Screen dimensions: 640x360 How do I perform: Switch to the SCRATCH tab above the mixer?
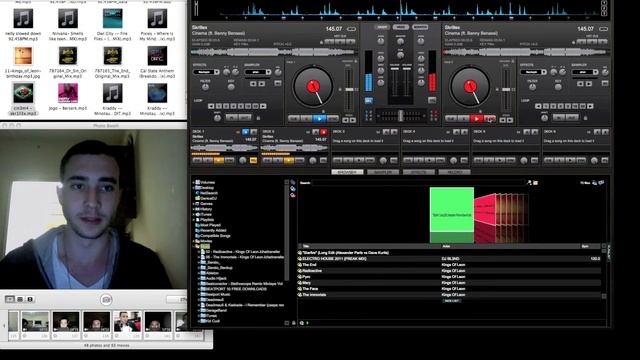click(x=420, y=27)
